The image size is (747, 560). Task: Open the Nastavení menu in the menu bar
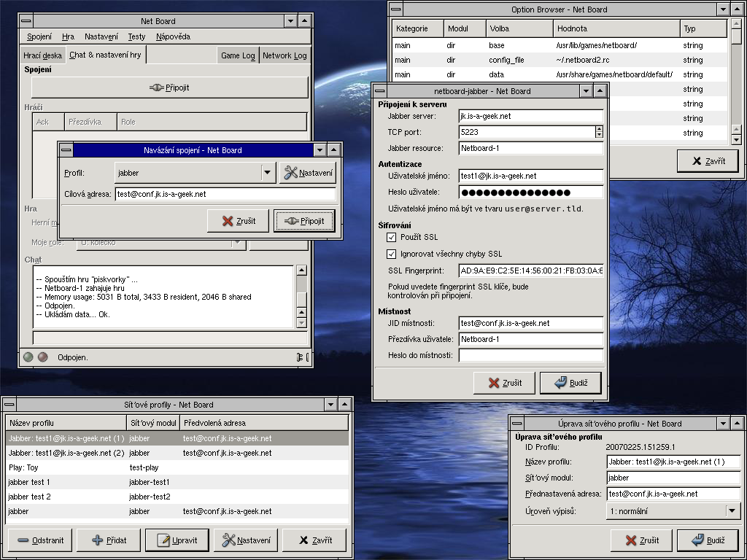pos(101,36)
